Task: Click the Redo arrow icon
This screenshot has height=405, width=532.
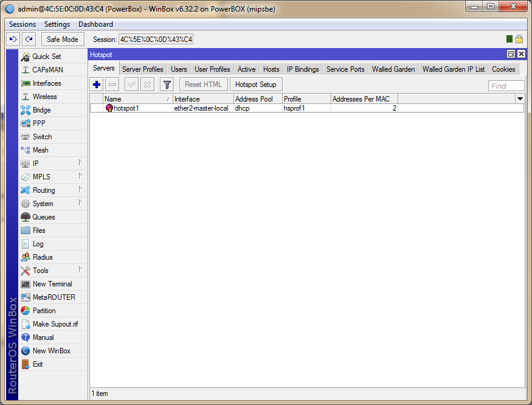Action: point(29,40)
